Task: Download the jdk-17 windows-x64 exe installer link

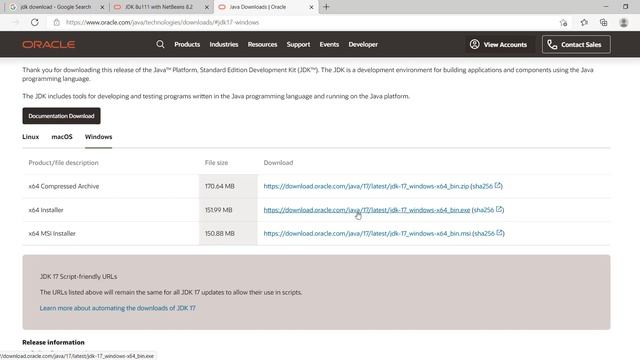Action: [x=367, y=210]
